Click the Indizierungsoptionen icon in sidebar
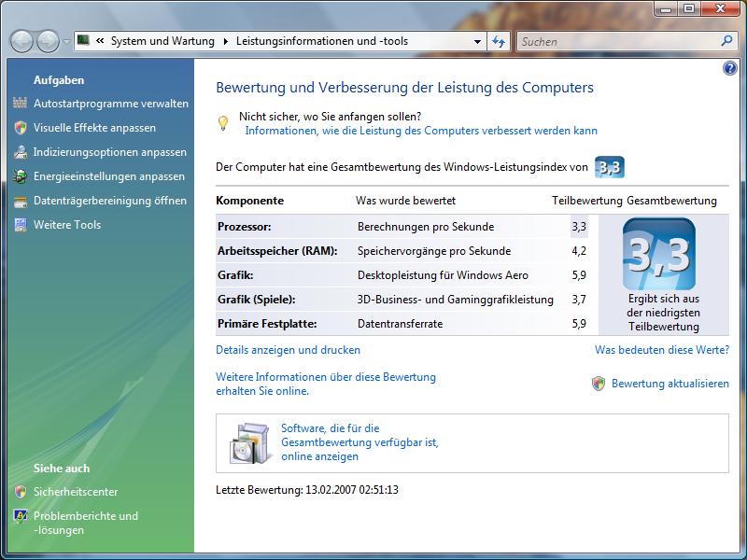The image size is (747, 560). 20,152
